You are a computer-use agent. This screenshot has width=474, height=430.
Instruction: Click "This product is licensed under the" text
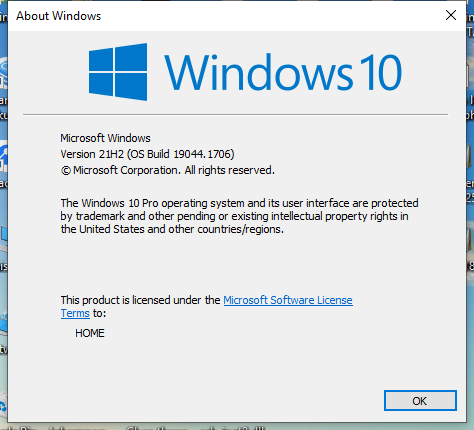(x=140, y=300)
